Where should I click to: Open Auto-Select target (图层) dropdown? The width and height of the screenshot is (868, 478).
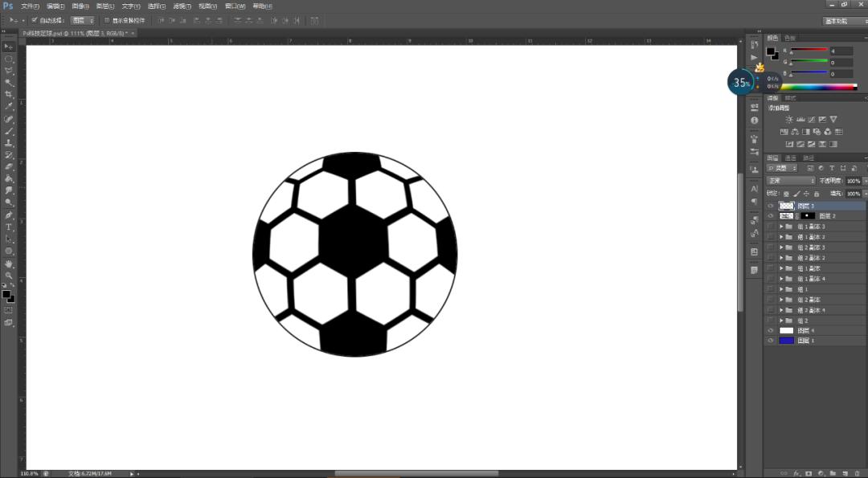pyautogui.click(x=83, y=20)
